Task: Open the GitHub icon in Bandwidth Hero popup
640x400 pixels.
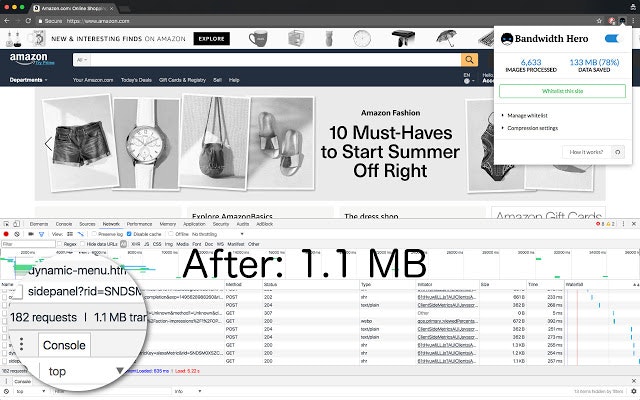Action: coord(618,152)
